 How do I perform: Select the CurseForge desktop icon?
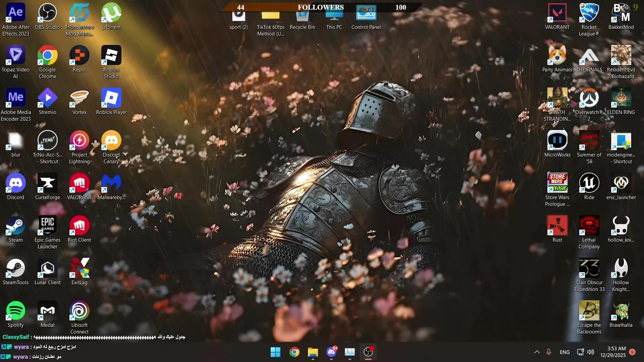click(x=47, y=188)
